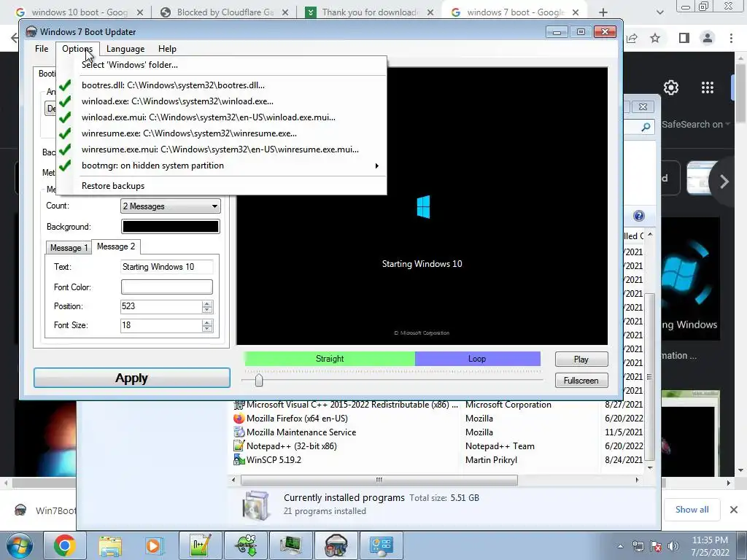Select the bootres.dll path menu entry

point(221,85)
